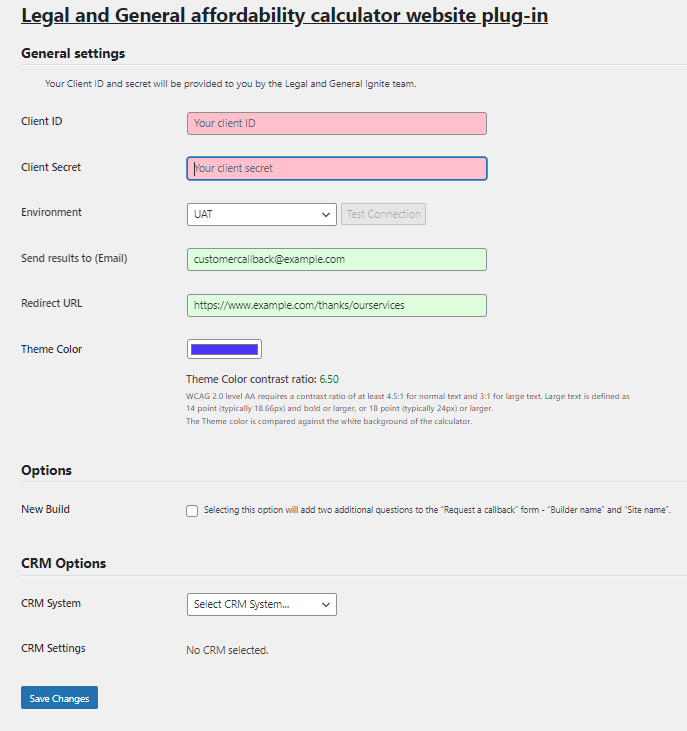Click the 'Environment' label
This screenshot has height=731, width=687.
(x=51, y=212)
